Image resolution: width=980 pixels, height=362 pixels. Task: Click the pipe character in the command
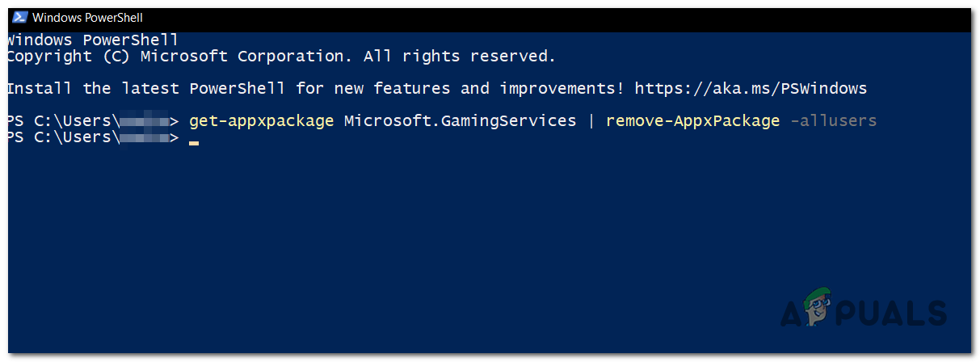tap(591, 121)
